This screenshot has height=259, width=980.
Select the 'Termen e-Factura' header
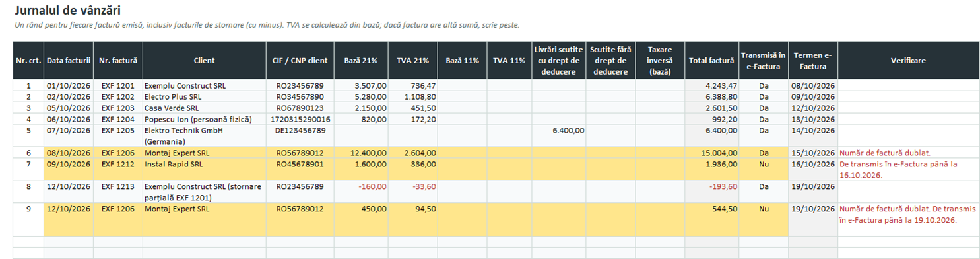pos(813,60)
